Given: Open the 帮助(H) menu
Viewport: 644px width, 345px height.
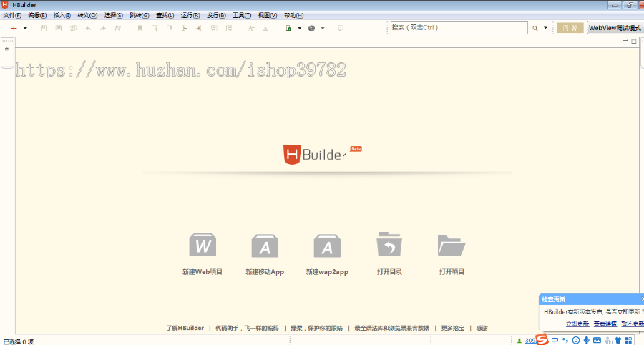Looking at the screenshot, I should 293,15.
